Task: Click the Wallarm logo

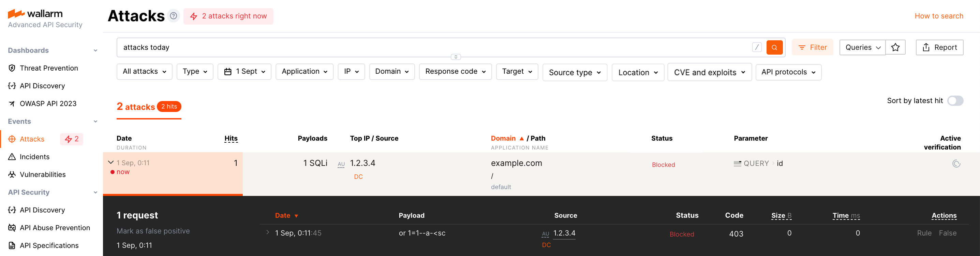Action: pos(35,14)
